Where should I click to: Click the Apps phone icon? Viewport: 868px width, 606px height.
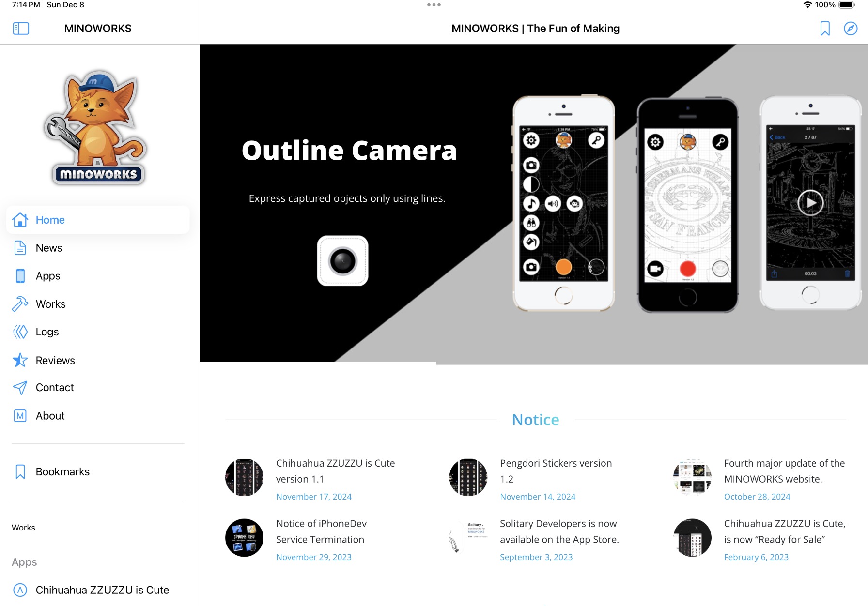pyautogui.click(x=20, y=276)
